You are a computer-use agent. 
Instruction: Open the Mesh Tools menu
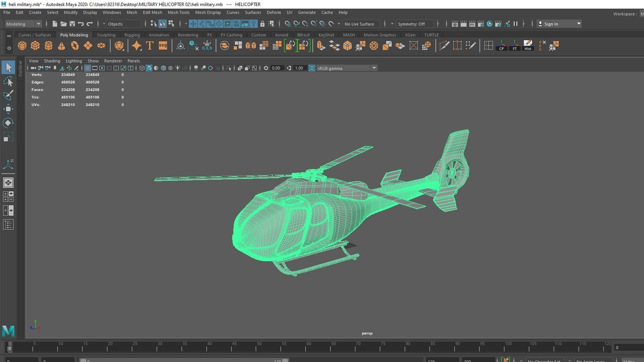tap(178, 12)
